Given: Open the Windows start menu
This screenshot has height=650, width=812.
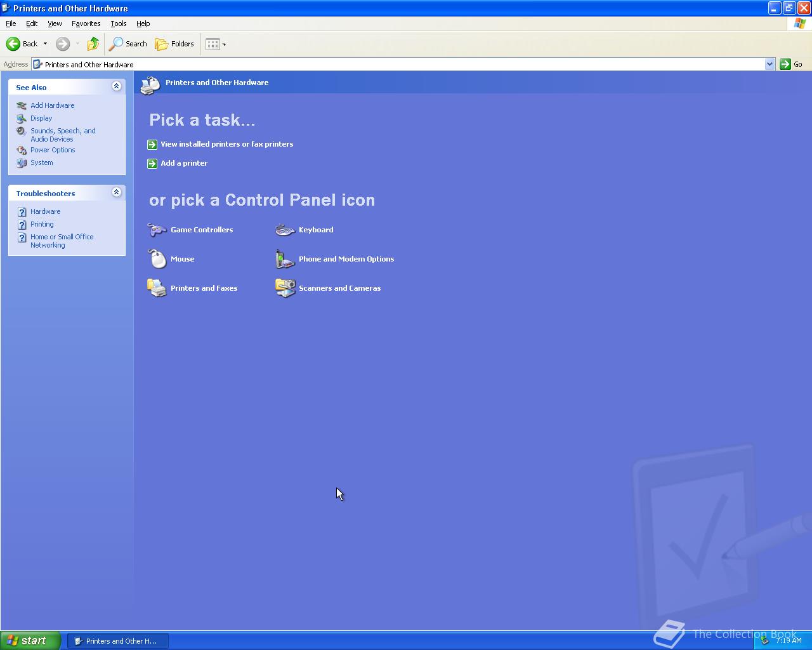Looking at the screenshot, I should pyautogui.click(x=31, y=640).
